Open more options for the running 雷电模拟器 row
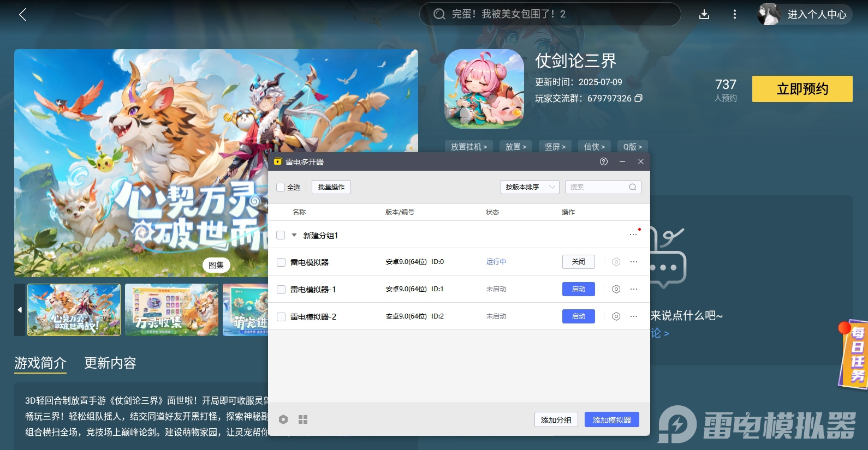Image resolution: width=868 pixels, height=450 pixels. 634,262
